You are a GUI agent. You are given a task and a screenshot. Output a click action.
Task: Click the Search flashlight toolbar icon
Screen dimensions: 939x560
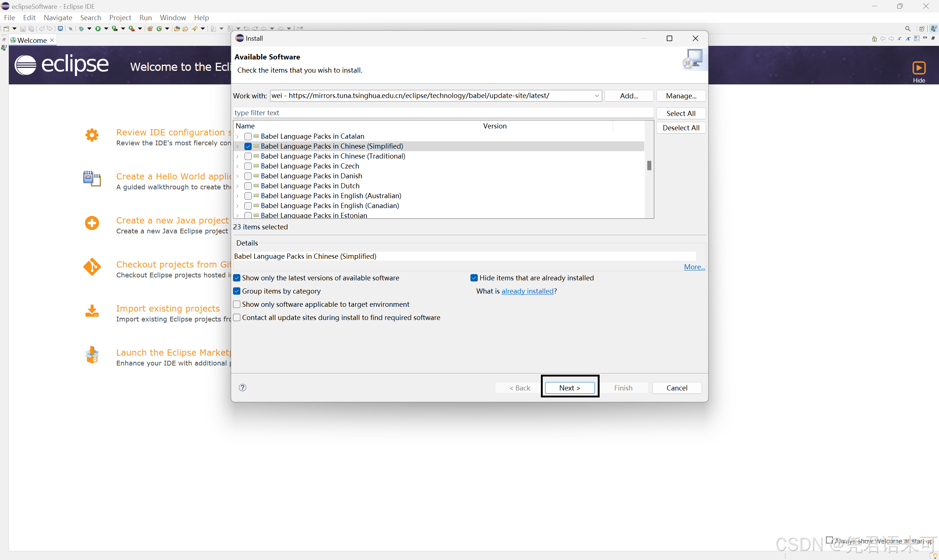click(195, 28)
